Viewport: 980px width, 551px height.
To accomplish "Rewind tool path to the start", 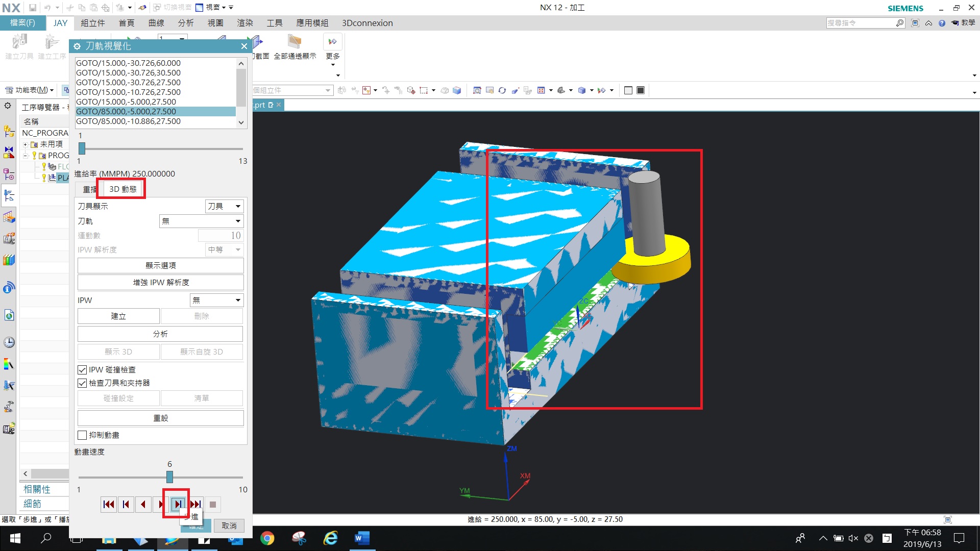I will [108, 505].
